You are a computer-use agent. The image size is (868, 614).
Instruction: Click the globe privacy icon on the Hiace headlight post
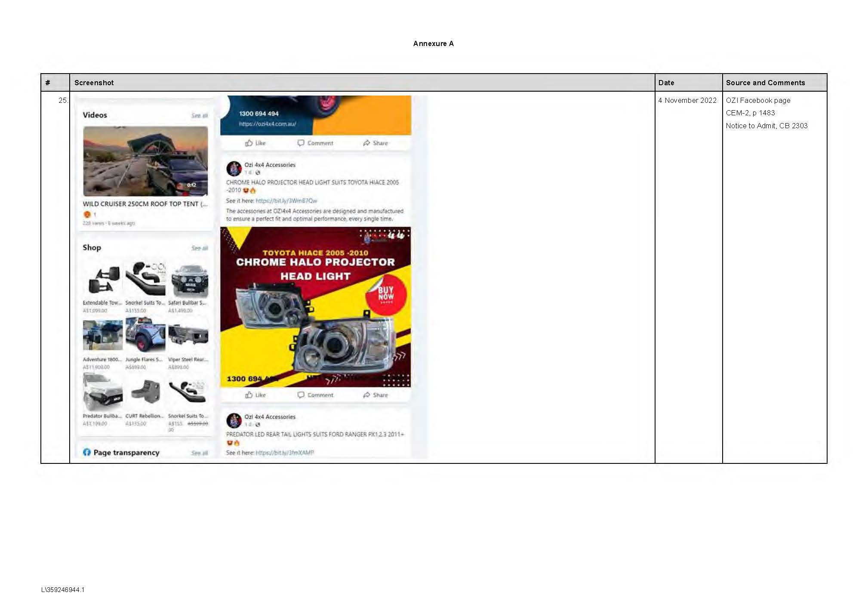(x=258, y=173)
